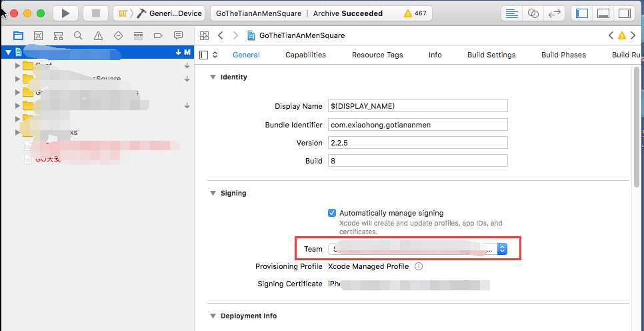Switch to the Info tab
The width and height of the screenshot is (644, 331).
click(435, 55)
